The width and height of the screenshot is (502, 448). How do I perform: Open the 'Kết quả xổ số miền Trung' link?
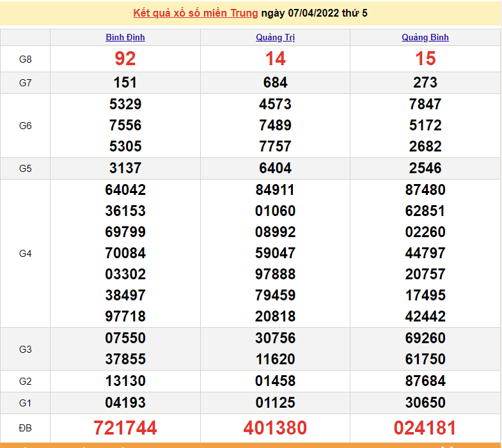(195, 13)
